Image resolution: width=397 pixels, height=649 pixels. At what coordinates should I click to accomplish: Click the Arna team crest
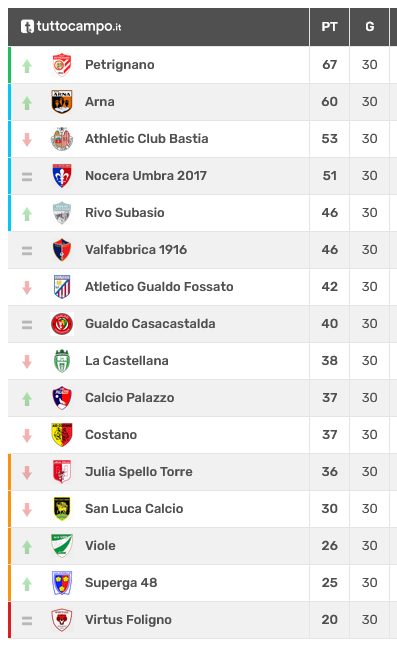click(x=62, y=101)
